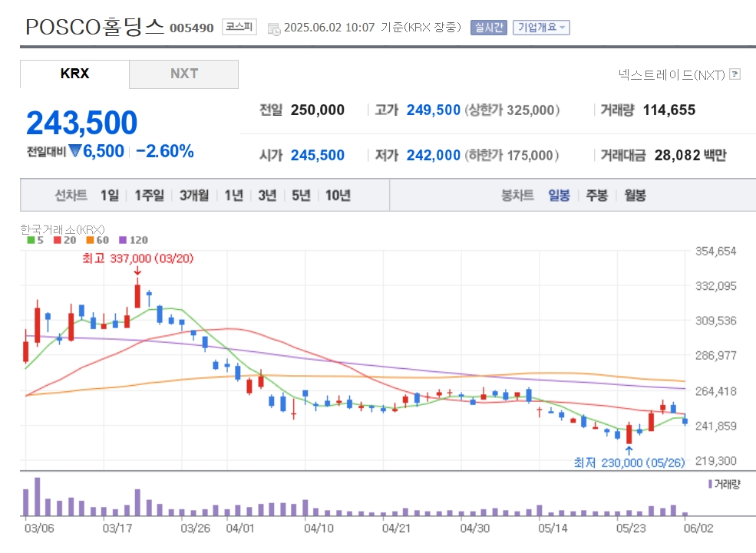Screen dimensions: 756x553
Task: Click the red 20-day moving average legend
Action: (x=65, y=240)
